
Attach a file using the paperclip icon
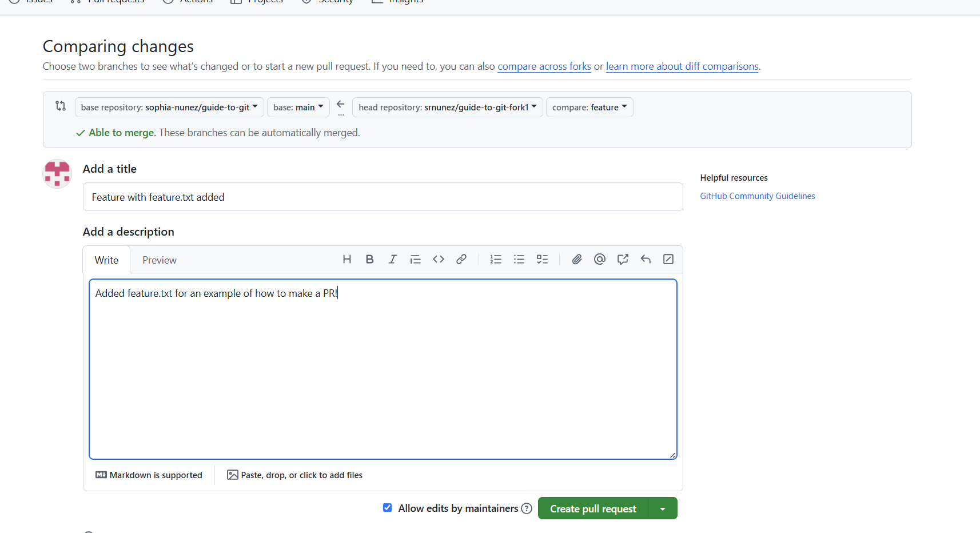tap(576, 259)
